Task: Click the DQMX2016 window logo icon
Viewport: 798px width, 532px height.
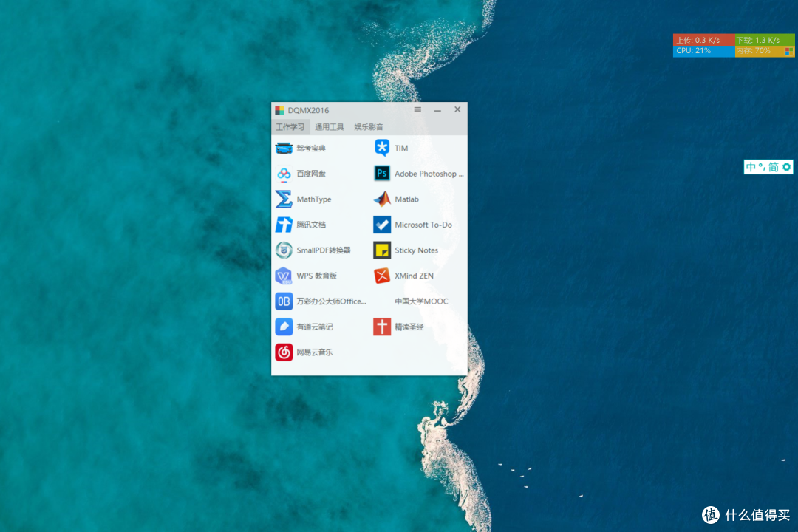Action: [279, 110]
